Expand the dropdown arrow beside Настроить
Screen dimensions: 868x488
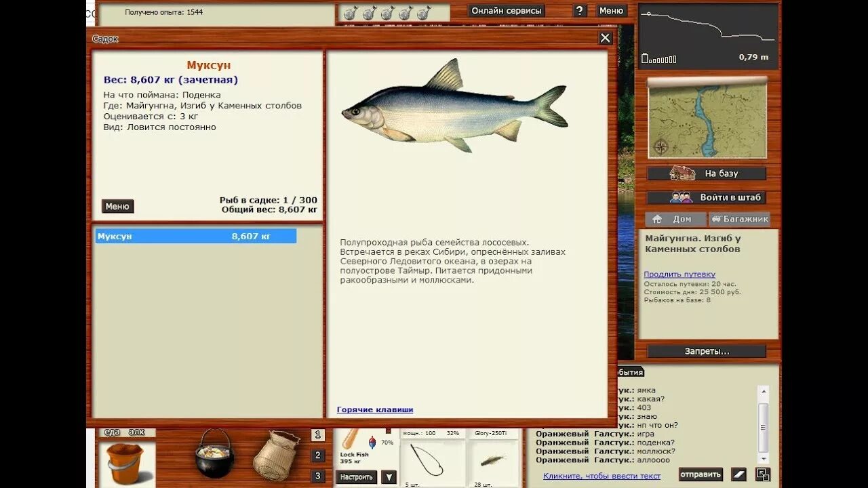(389, 477)
